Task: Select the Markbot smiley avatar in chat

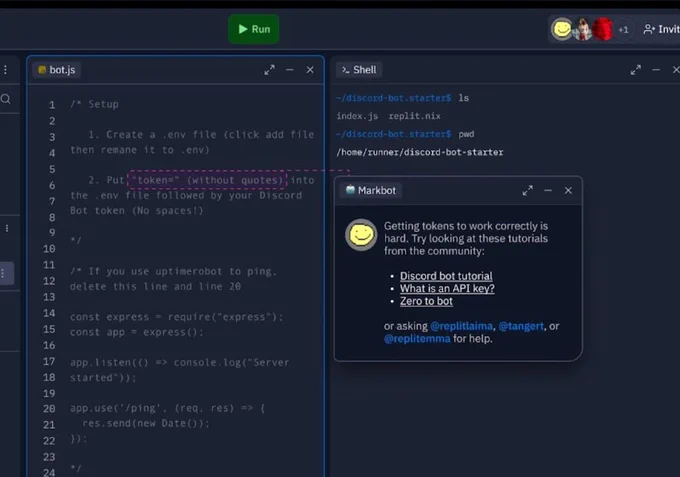Action: point(361,235)
